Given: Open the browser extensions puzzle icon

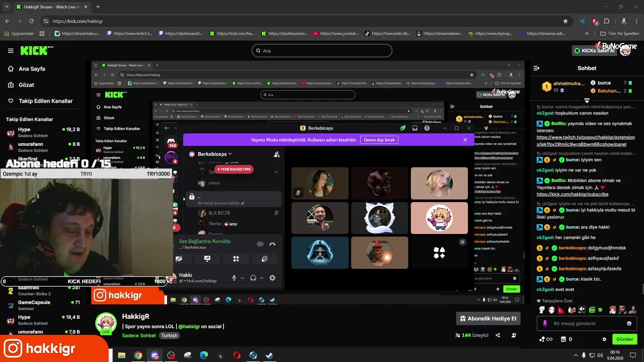Looking at the screenshot, I should (x=607, y=21).
